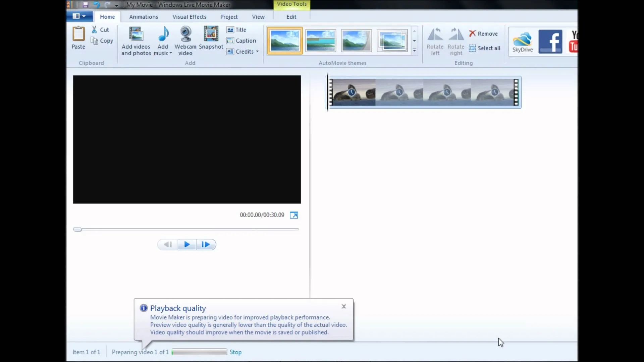Rotate the clip left
Image resolution: width=644 pixels, height=362 pixels.
tap(435, 41)
